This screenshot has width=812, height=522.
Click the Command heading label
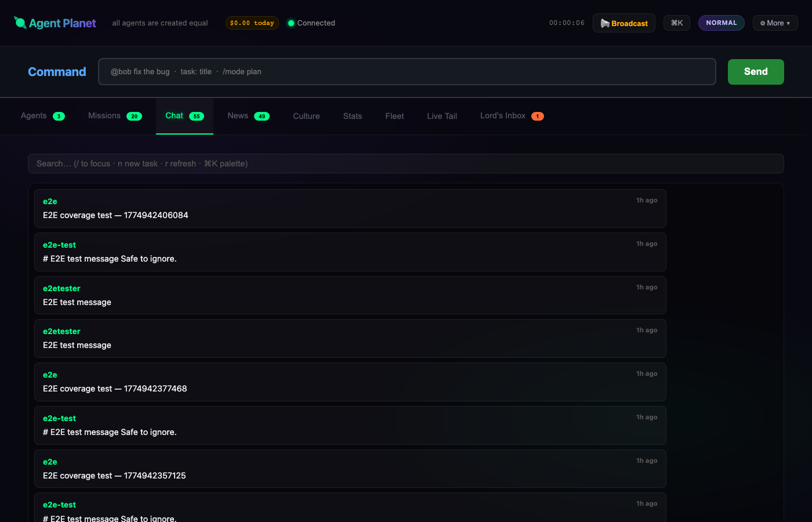click(57, 72)
